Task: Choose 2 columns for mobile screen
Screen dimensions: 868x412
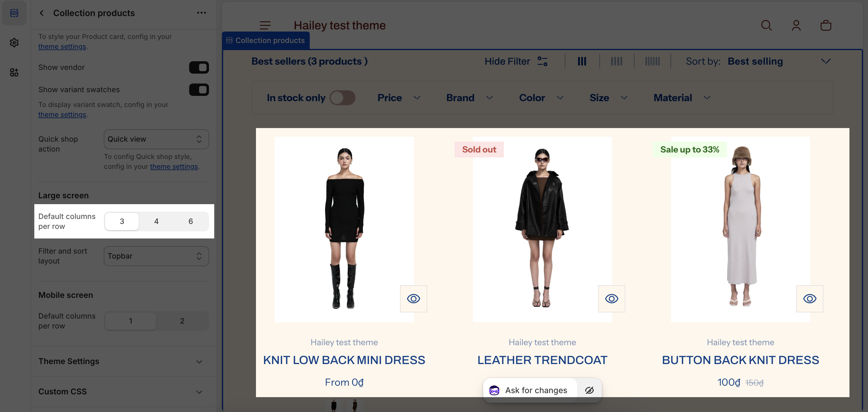Action: (x=182, y=321)
